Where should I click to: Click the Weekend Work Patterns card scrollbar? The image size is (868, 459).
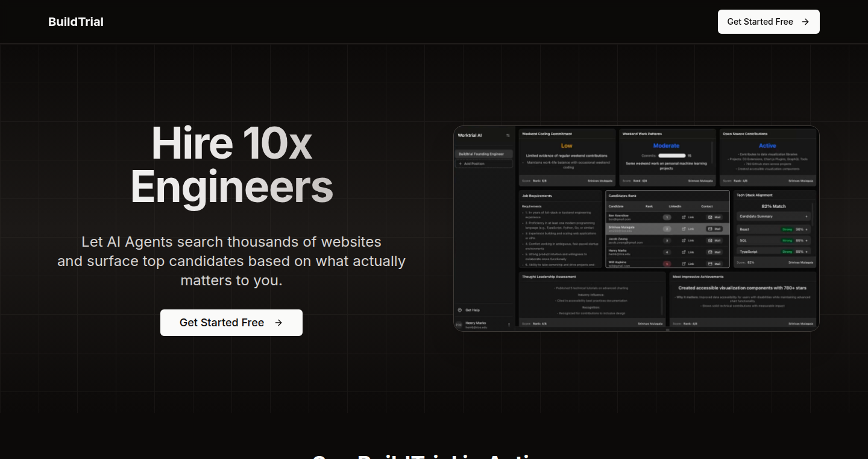click(x=712, y=152)
